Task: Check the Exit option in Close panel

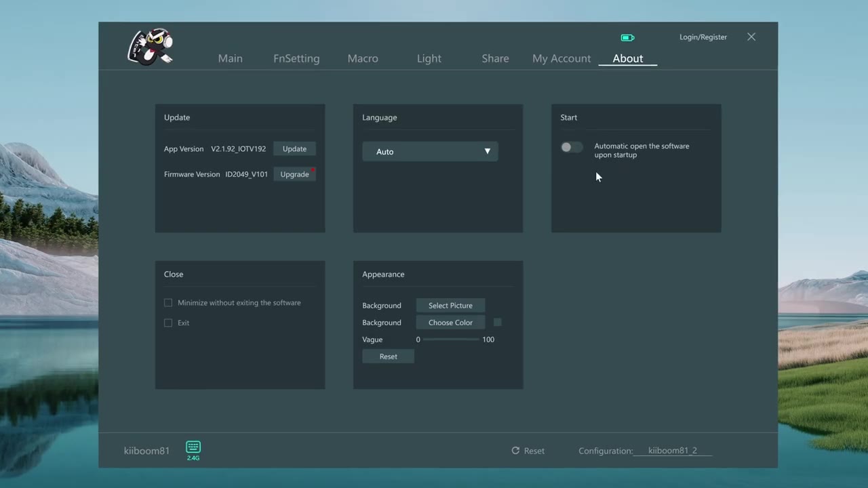Action: point(168,323)
